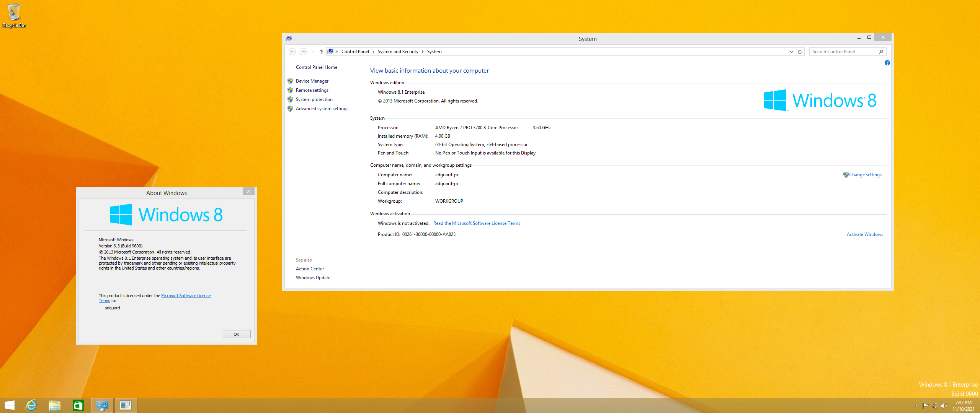Read the Microsoft Software License Terms link
This screenshot has height=413, width=980.
(477, 223)
